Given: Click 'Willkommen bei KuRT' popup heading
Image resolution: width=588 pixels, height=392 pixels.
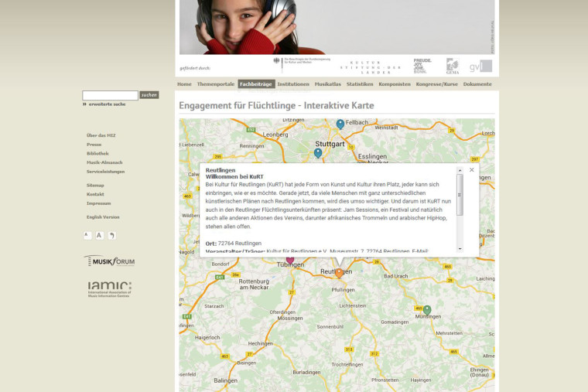Looking at the screenshot, I should pos(234,176).
